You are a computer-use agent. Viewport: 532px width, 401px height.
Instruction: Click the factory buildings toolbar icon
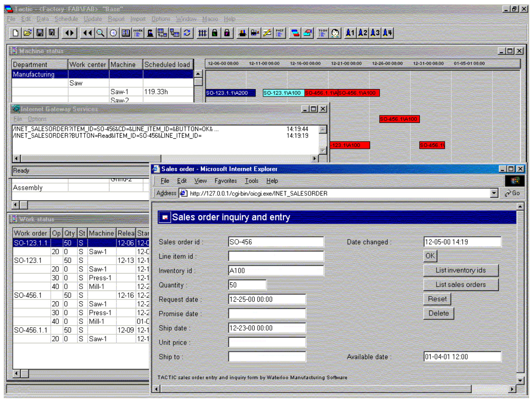(x=243, y=33)
